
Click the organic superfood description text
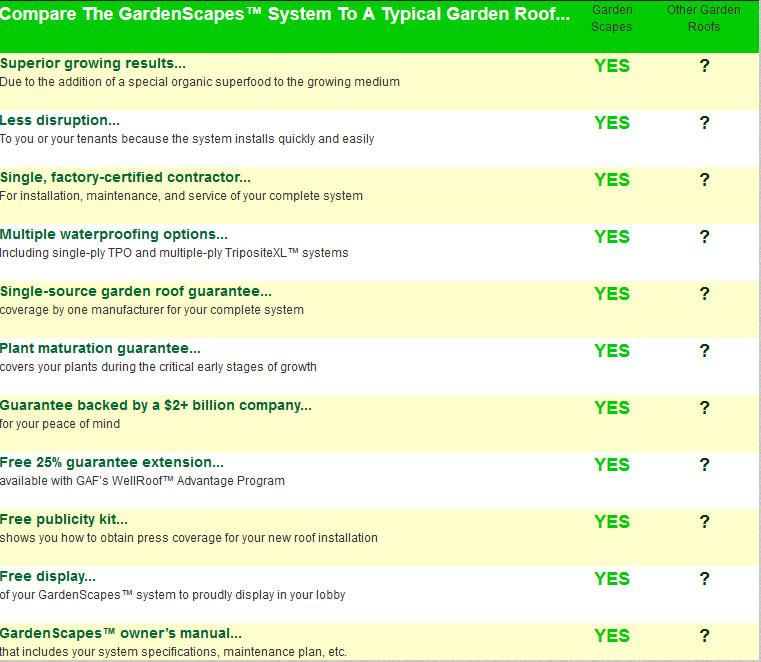pos(200,82)
